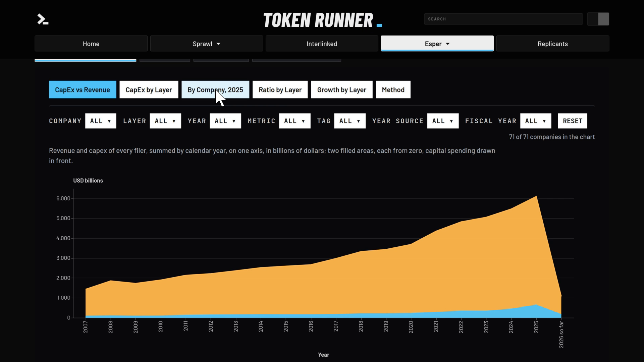Viewport: 644px width, 362px height.
Task: Reset all filters with the RESET button
Action: pos(573,121)
